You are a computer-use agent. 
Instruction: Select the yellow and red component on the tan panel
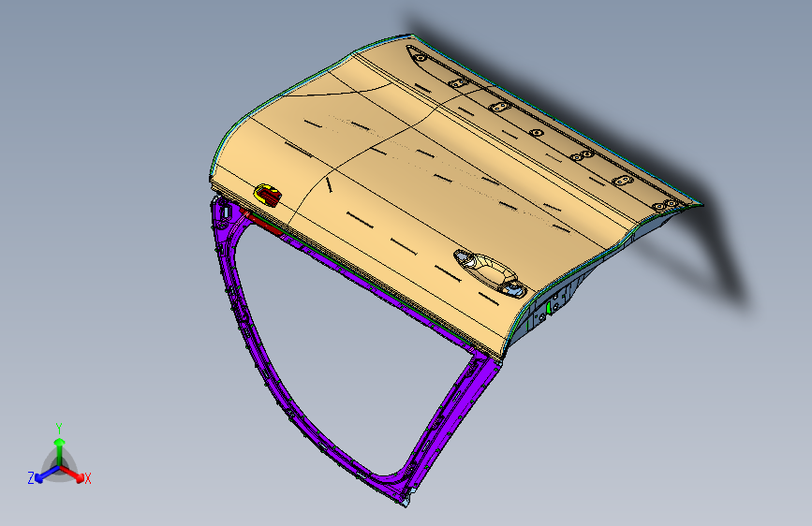coord(267,195)
